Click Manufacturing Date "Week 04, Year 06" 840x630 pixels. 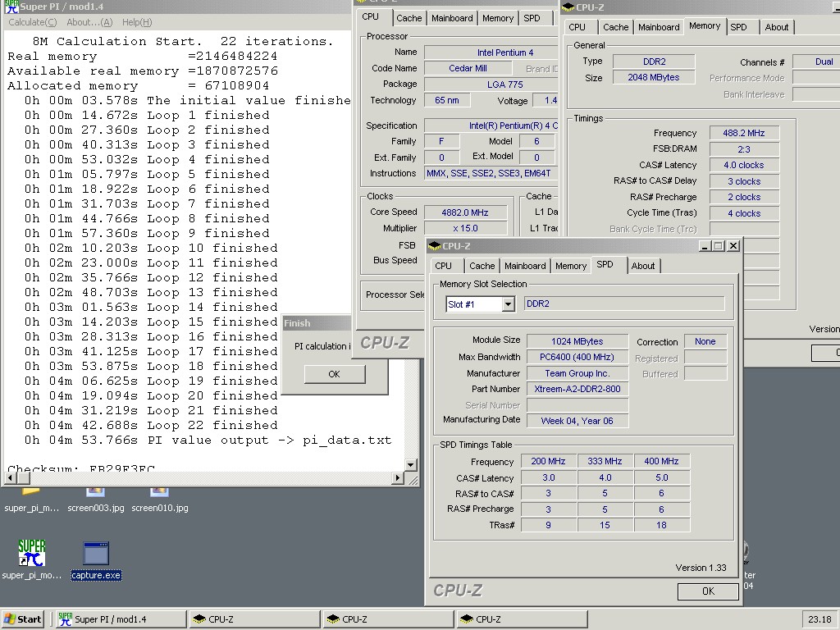coord(577,421)
